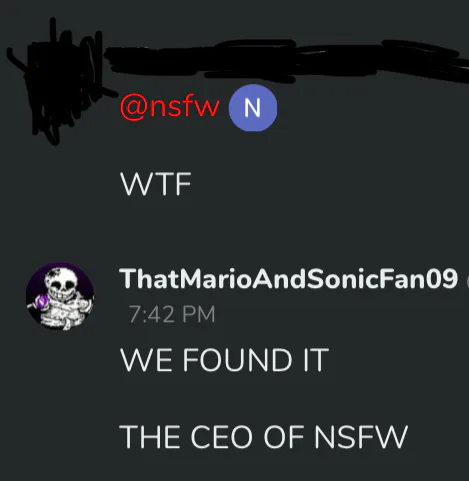Click the word CEO in the last message
The width and height of the screenshot is (469, 481).
click(x=222, y=436)
